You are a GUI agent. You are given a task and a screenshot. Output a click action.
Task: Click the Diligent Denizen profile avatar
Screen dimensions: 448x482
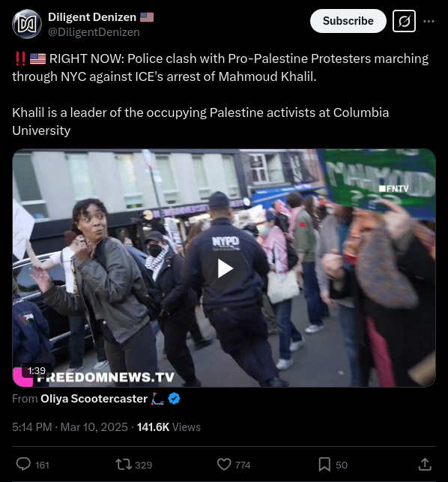(x=27, y=24)
